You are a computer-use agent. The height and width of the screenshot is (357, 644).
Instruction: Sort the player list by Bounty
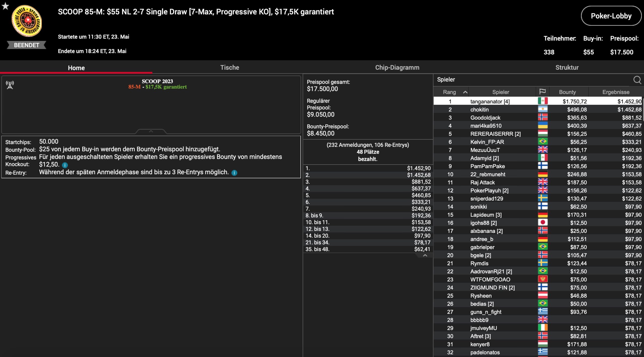point(567,92)
